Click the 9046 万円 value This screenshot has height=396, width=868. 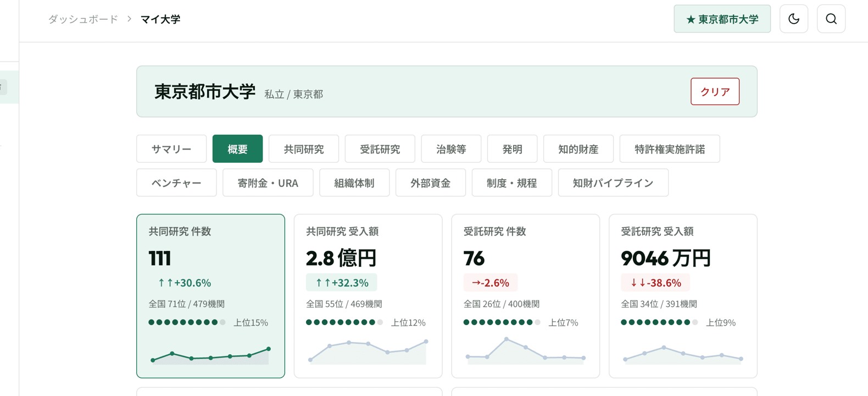point(666,258)
